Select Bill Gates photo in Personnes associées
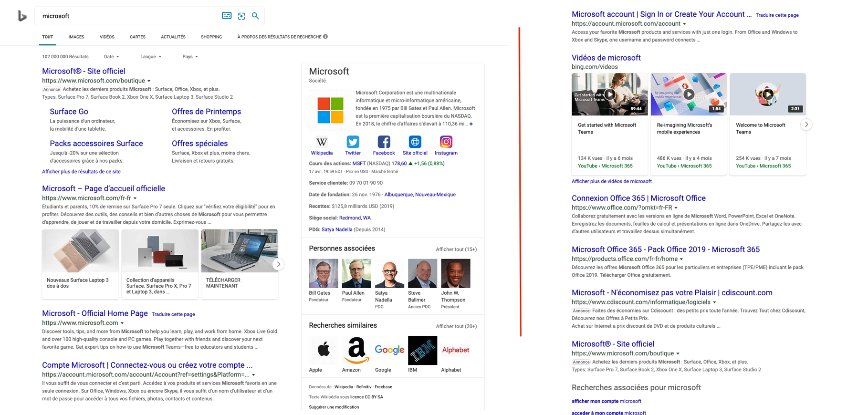The width and height of the screenshot is (868, 415). click(x=324, y=273)
